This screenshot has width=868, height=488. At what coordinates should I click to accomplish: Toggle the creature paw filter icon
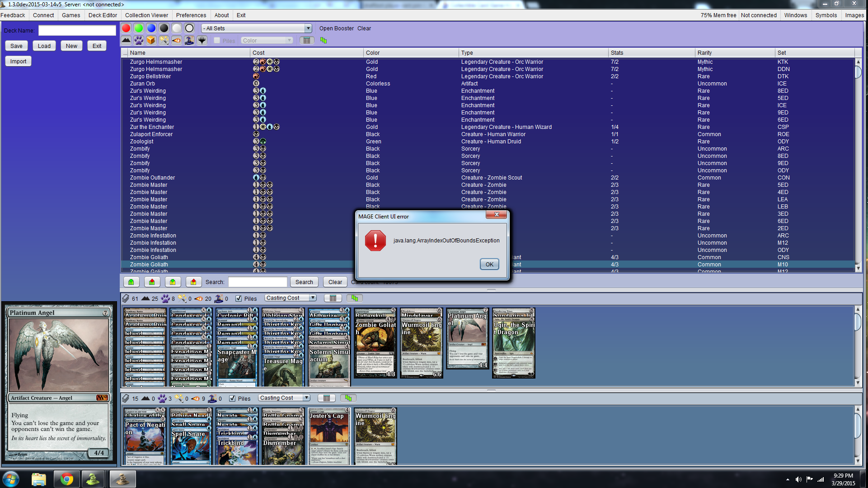click(x=139, y=40)
